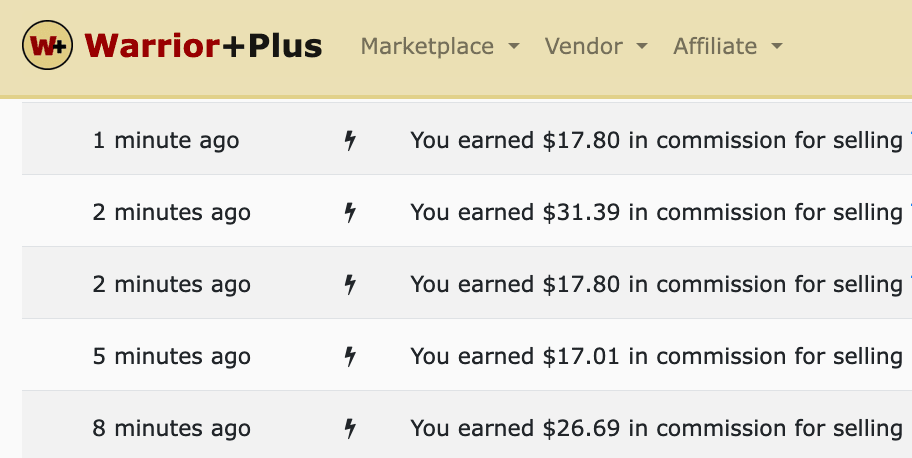Click the caret arrow next to Affiliate
The height and width of the screenshot is (458, 912).
pos(776,47)
